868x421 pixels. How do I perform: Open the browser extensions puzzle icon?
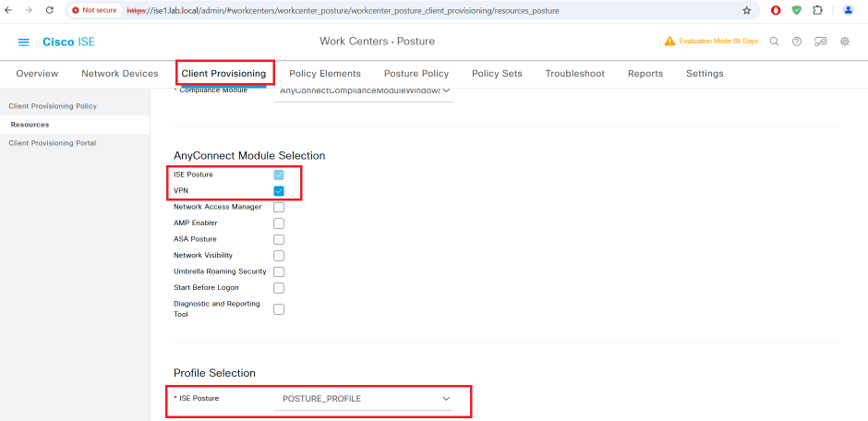click(x=817, y=10)
